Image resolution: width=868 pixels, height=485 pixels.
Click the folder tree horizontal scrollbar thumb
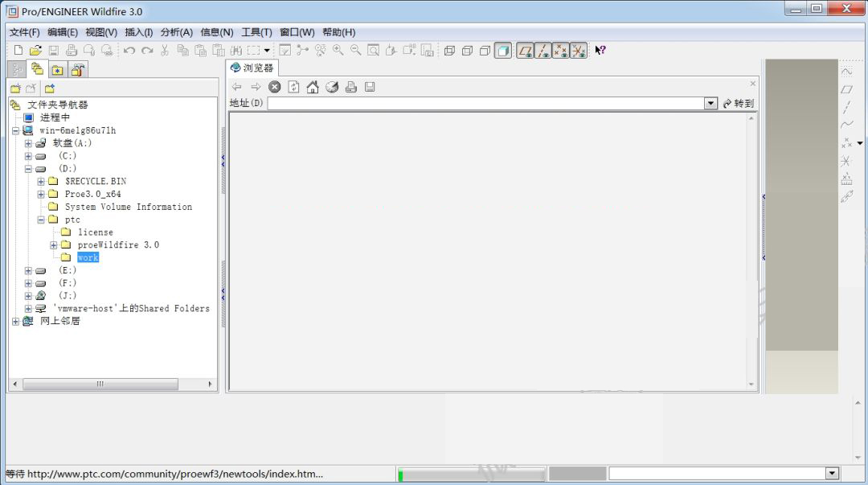tap(100, 384)
